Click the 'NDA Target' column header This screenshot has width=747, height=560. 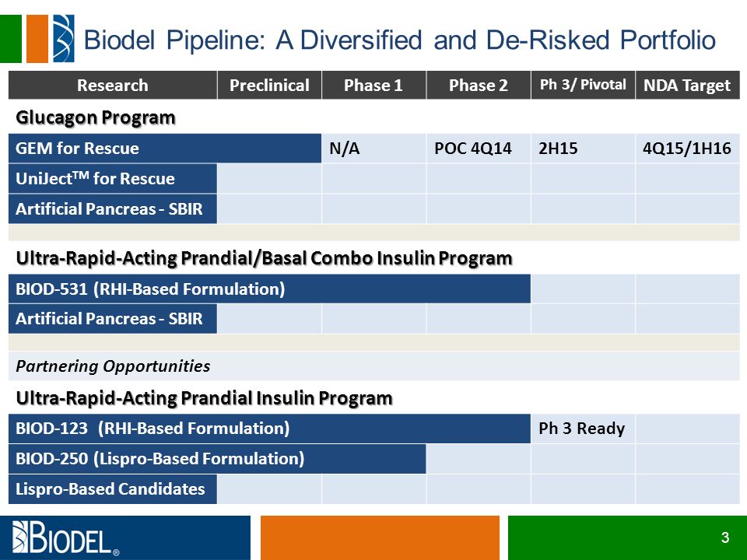pyautogui.click(x=687, y=86)
